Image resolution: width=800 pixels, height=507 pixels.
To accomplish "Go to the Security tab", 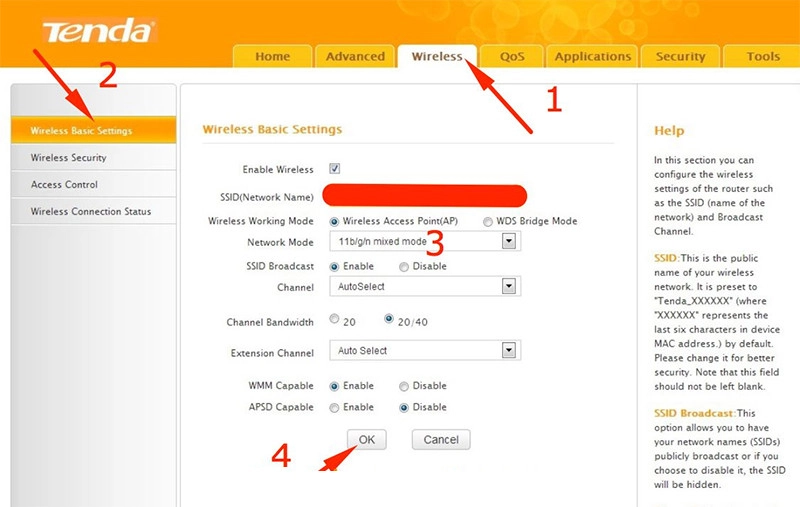I will coord(680,57).
